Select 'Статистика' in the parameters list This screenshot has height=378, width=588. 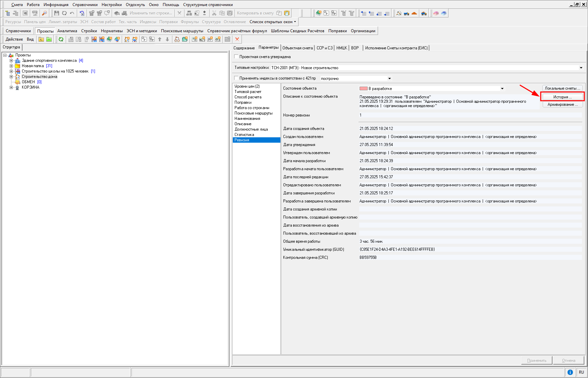[x=244, y=135]
